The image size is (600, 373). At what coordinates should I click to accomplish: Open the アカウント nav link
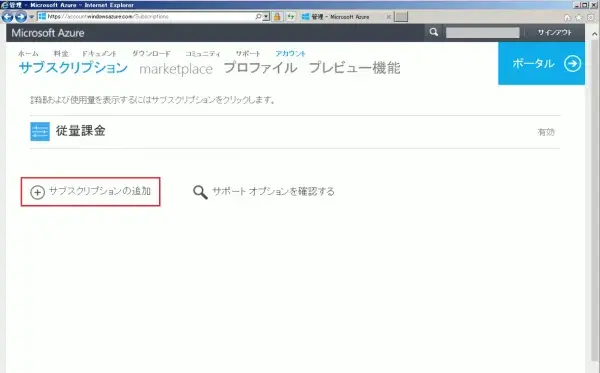tap(290, 54)
